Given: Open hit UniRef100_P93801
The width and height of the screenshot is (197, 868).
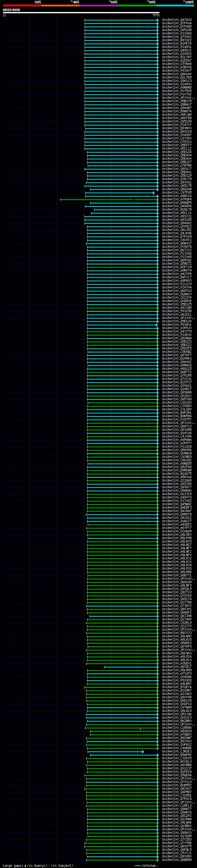Looking at the screenshot, I should coord(176,325).
